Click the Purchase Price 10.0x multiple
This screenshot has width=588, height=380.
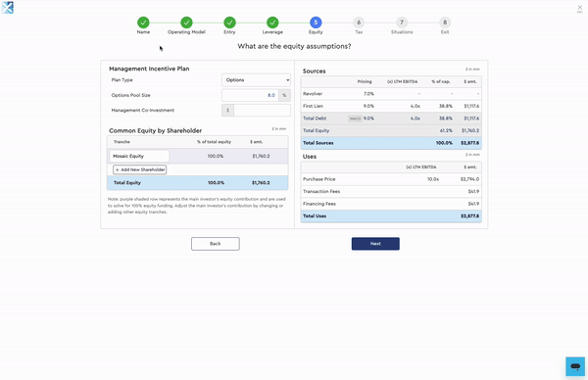(433, 179)
